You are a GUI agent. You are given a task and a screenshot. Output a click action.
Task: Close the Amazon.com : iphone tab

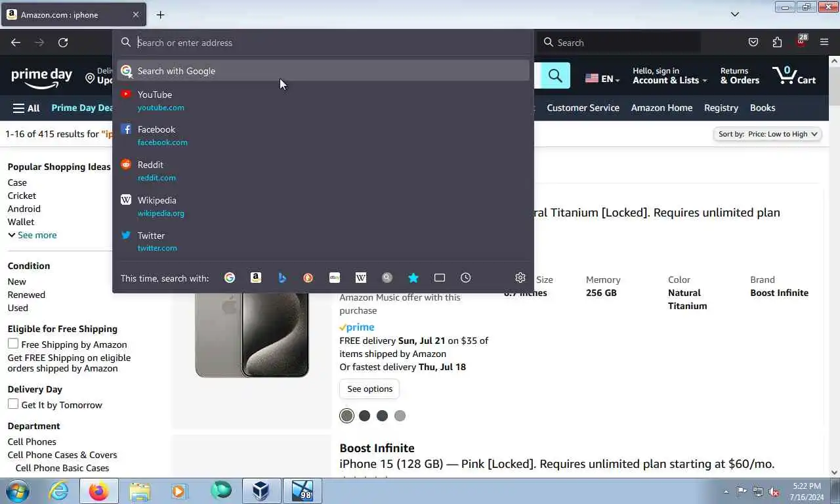tap(136, 14)
